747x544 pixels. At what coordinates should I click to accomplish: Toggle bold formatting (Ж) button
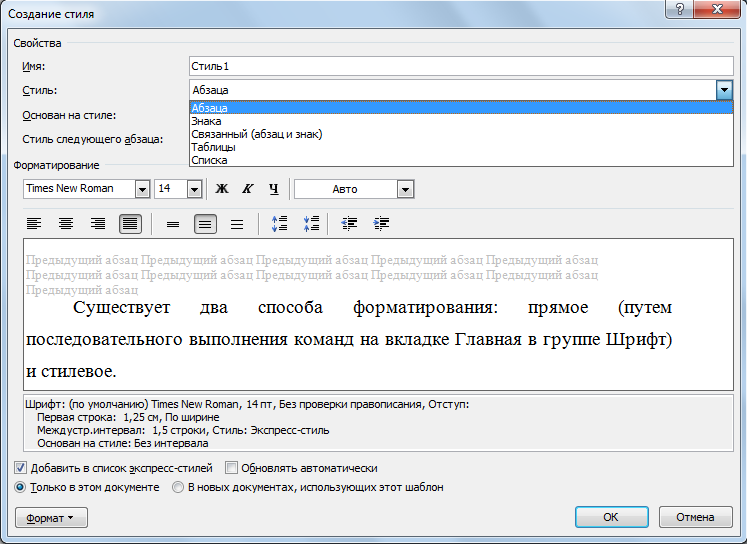click(222, 189)
